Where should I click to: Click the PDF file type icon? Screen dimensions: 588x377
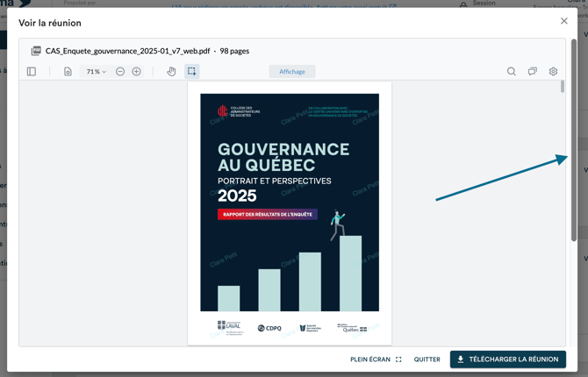tap(36, 51)
